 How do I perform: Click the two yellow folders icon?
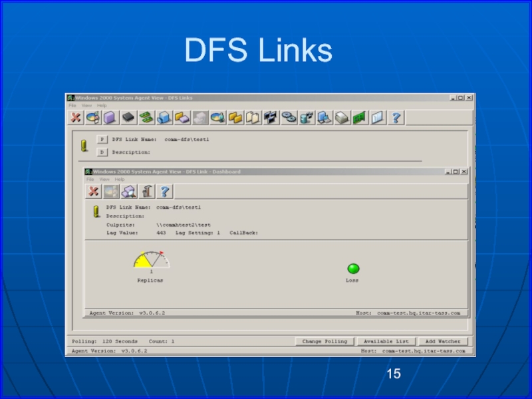point(235,118)
